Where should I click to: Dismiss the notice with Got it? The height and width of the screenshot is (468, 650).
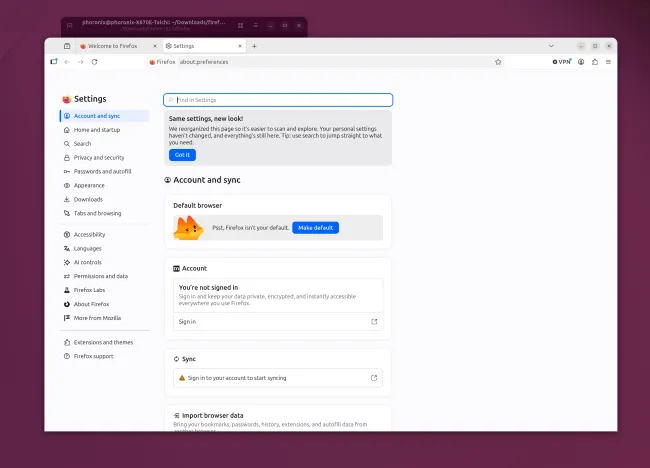182,155
